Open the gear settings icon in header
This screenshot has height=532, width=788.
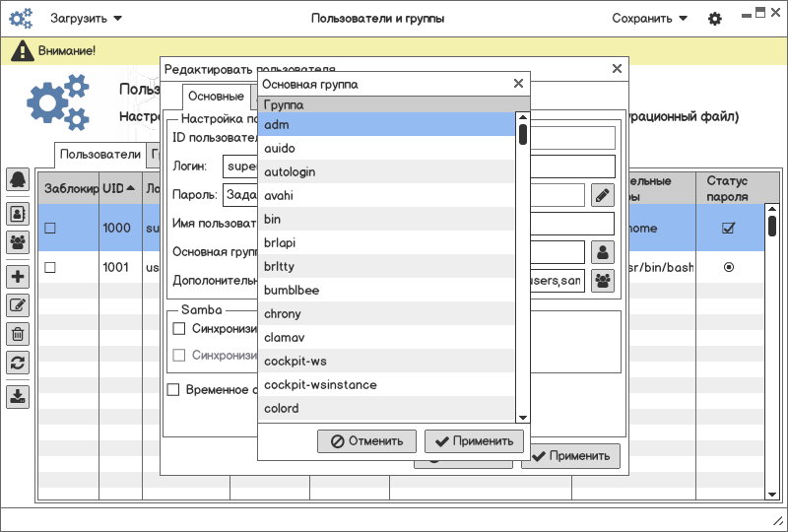[715, 19]
